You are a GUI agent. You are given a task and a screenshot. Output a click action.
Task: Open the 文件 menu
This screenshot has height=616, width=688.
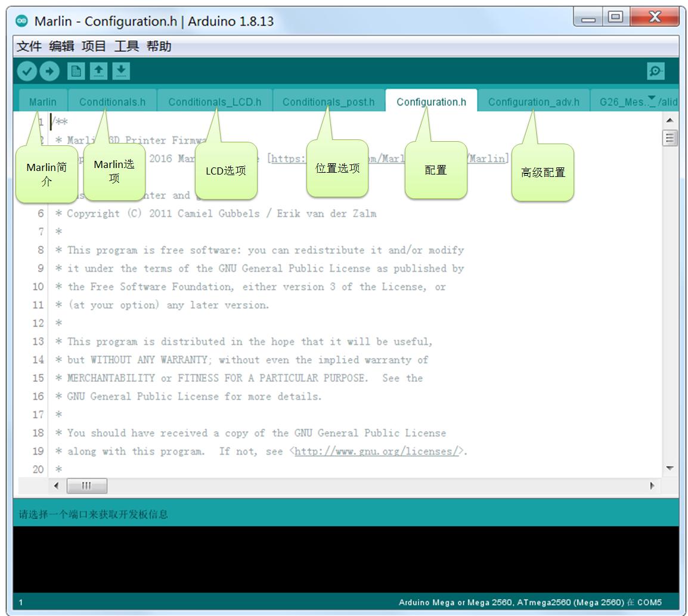[29, 46]
